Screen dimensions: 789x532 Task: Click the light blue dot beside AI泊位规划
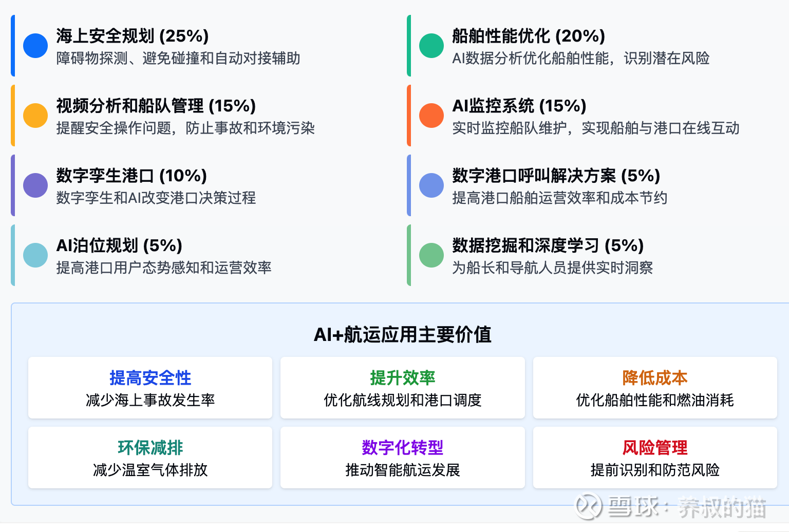[x=35, y=255]
